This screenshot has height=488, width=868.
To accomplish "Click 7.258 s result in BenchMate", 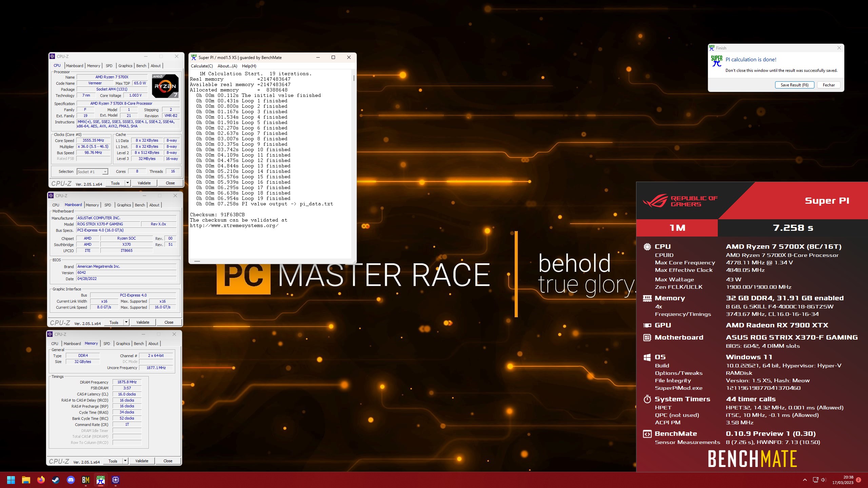I will [x=793, y=228].
